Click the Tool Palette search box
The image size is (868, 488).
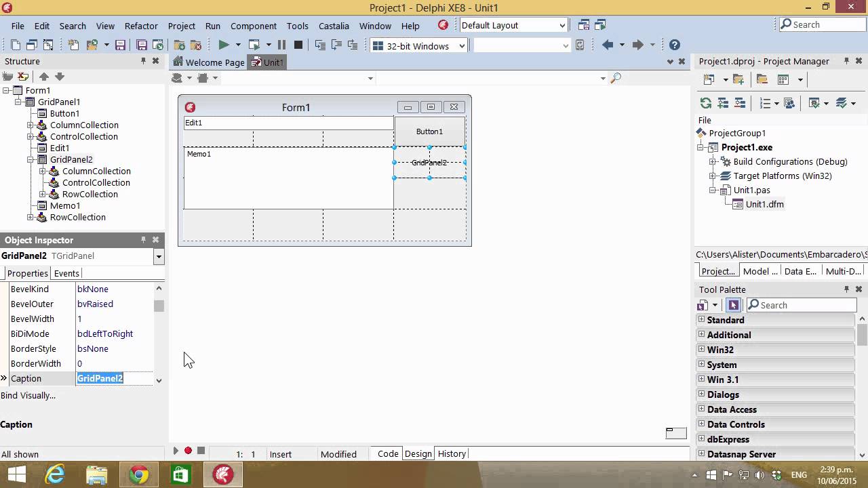[802, 305]
